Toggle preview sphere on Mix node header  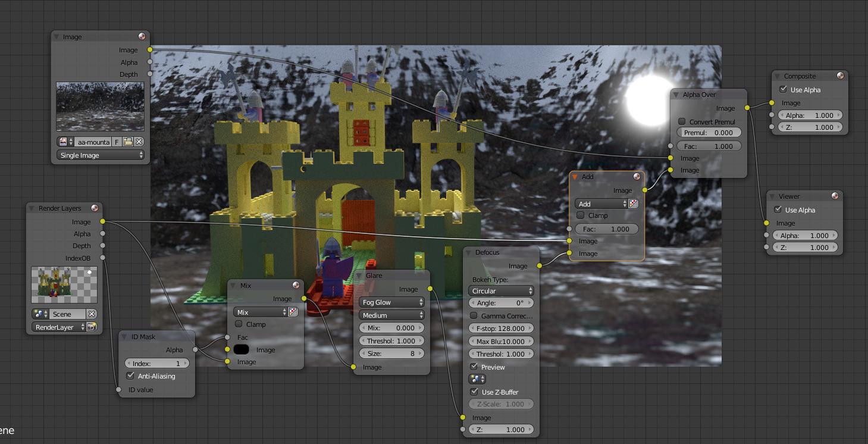coord(296,286)
